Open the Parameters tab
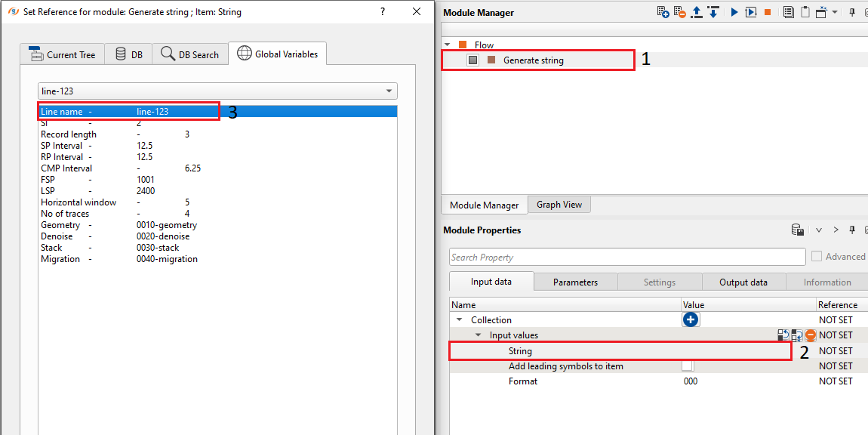 click(575, 282)
